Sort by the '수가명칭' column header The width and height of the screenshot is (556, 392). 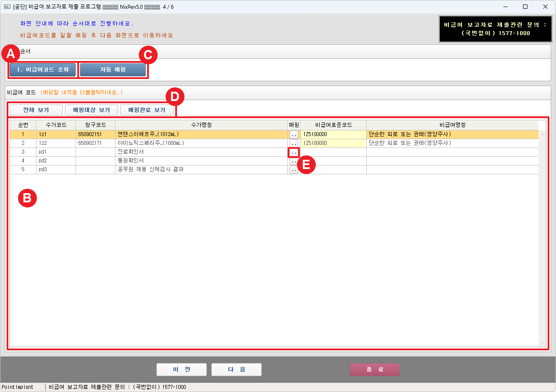click(x=201, y=125)
